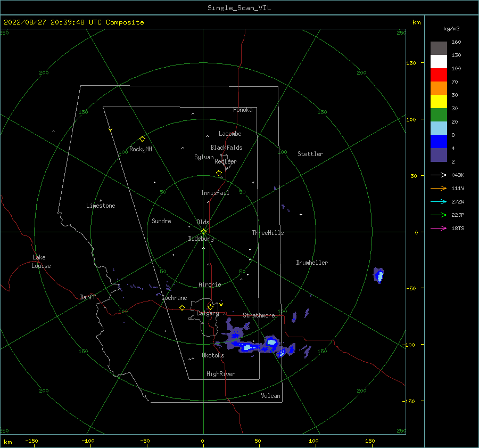This screenshot has height=448, width=479.
Task: Select the yellow diamond marker below Cochrane
Action: tap(182, 308)
